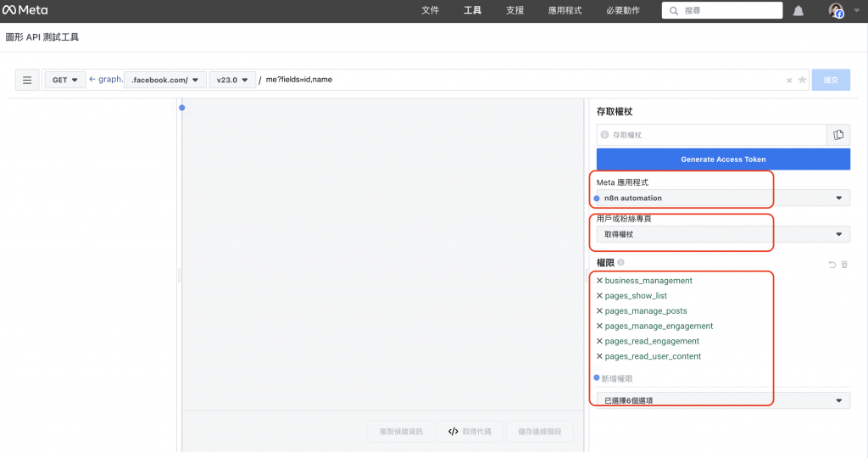Open the notifications bell
868x458 pixels.
798,10
